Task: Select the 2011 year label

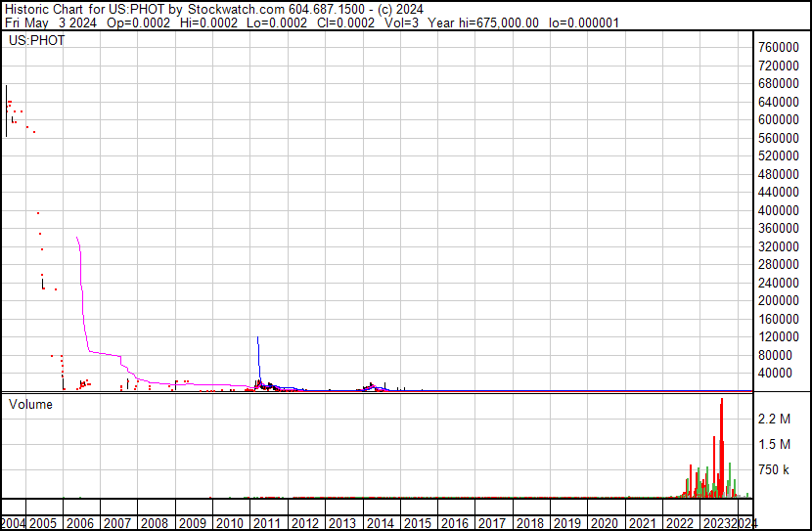Action: point(267,523)
